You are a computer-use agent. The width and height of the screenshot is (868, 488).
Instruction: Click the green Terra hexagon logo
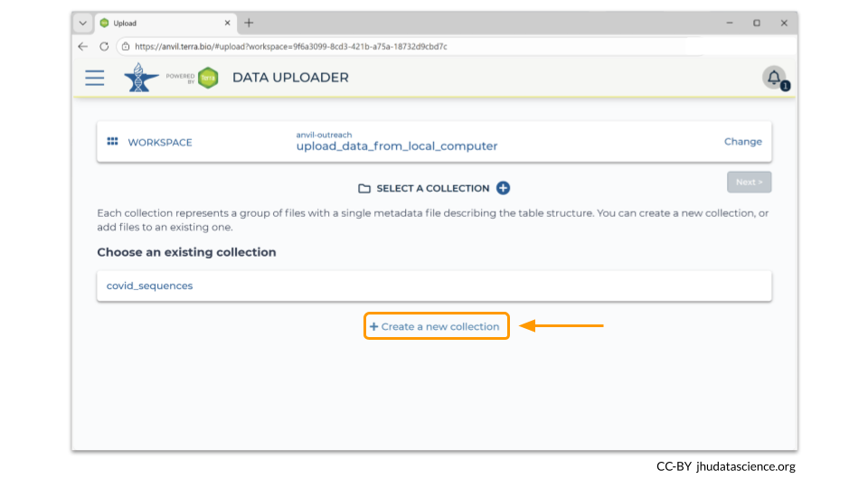tap(208, 78)
